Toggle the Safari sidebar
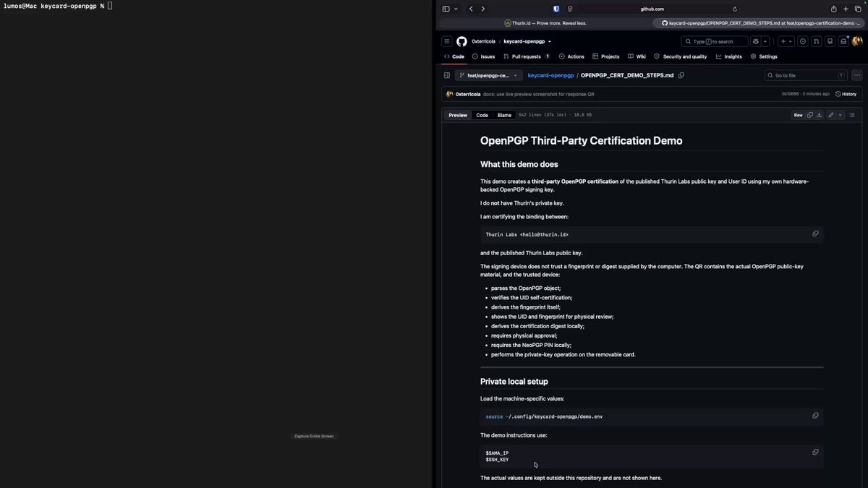This screenshot has width=868, height=488. [446, 9]
